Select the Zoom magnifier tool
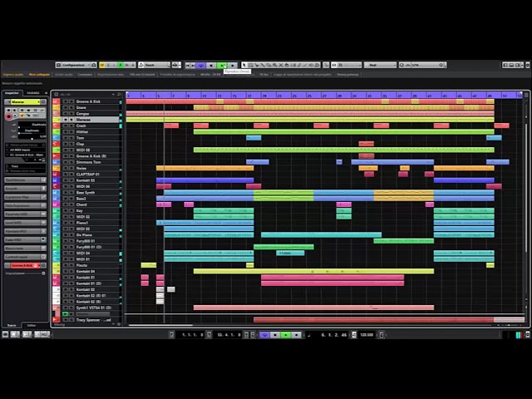The height and width of the screenshot is (399, 532). 274,65
